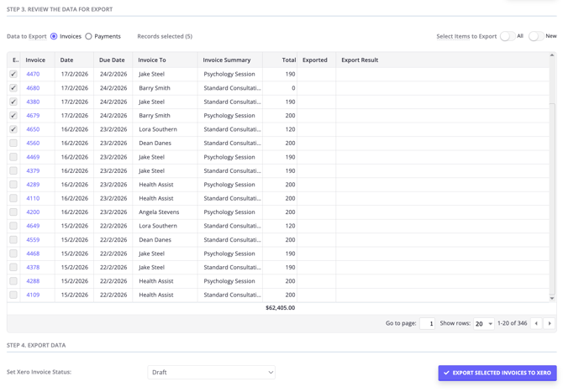This screenshot has height=392, width=563.
Task: Sort by the Total column header
Action: tap(288, 60)
